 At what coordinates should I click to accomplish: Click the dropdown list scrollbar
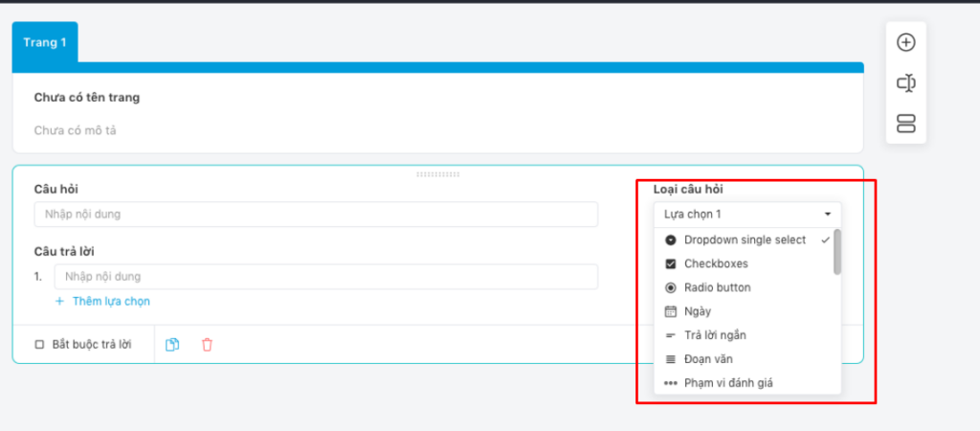pos(837,253)
